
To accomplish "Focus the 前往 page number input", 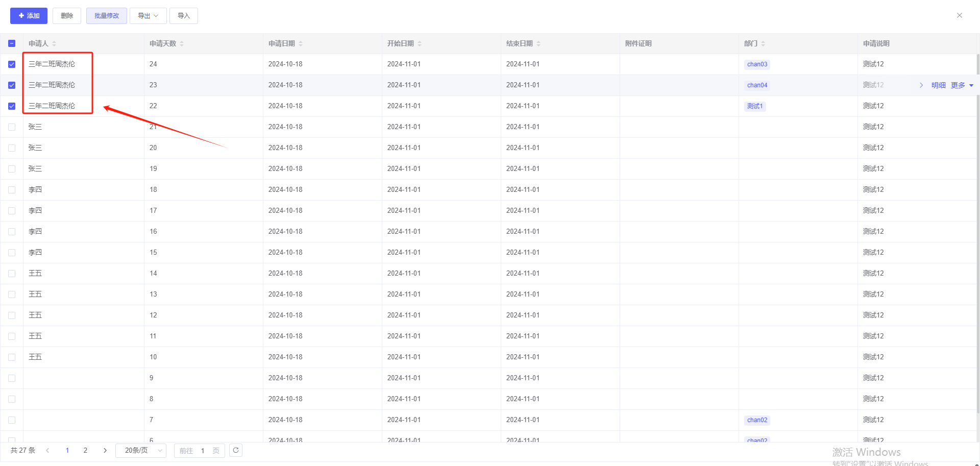I will (203, 451).
